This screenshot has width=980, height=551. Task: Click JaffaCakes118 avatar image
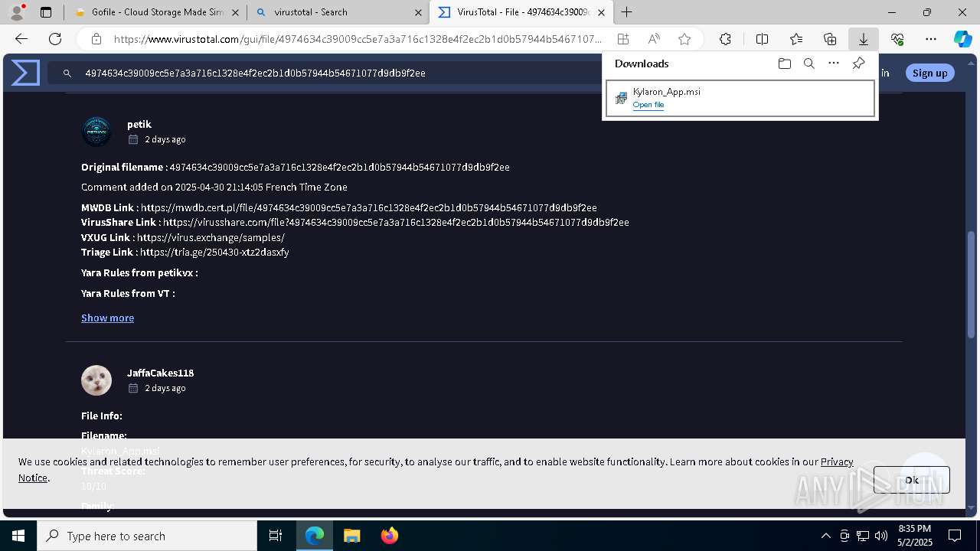point(96,380)
